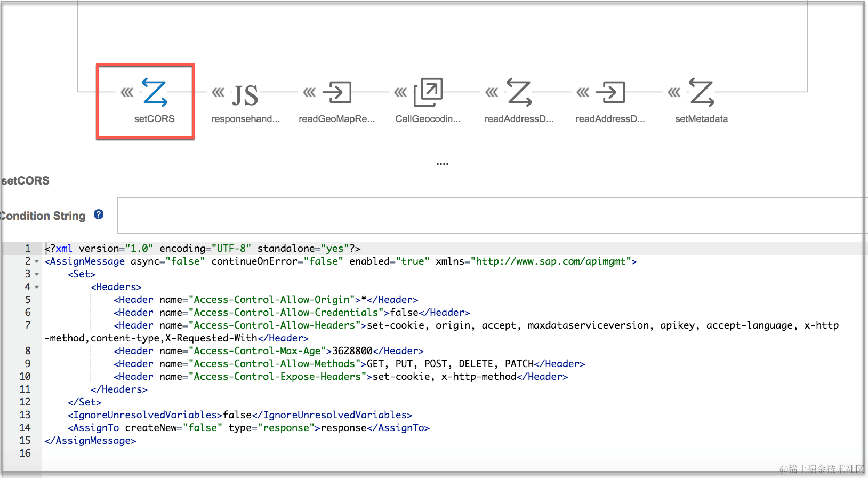Collapse the Set element at line 3
This screenshot has width=868, height=478.
[37, 274]
